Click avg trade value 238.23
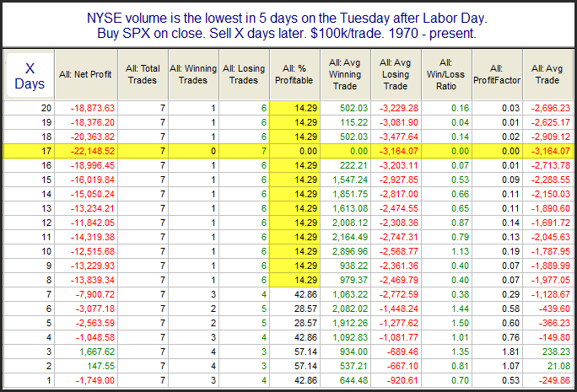The width and height of the screenshot is (577, 392). pyautogui.click(x=556, y=352)
